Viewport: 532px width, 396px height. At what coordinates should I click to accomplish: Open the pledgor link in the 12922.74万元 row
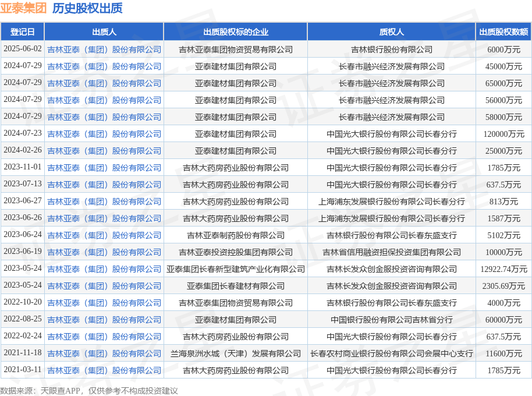tap(104, 270)
